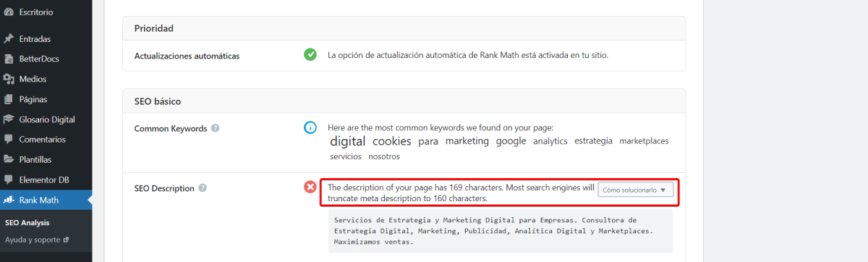
Task: Expand the Cómo solucionarlo dropdown
Action: (x=635, y=190)
